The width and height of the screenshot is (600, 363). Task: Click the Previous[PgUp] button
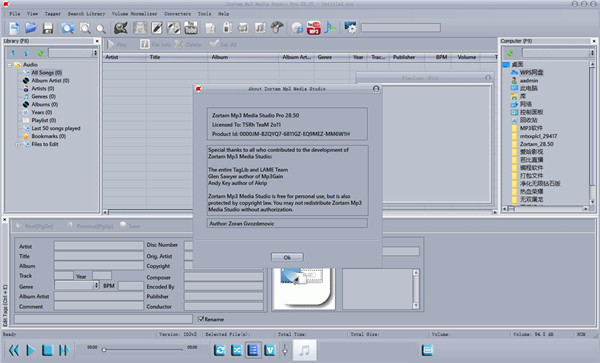click(90, 226)
